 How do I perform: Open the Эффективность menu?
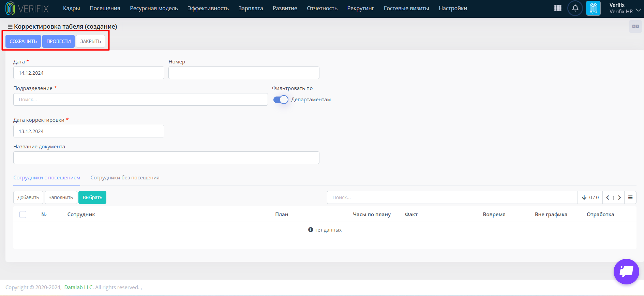(208, 8)
